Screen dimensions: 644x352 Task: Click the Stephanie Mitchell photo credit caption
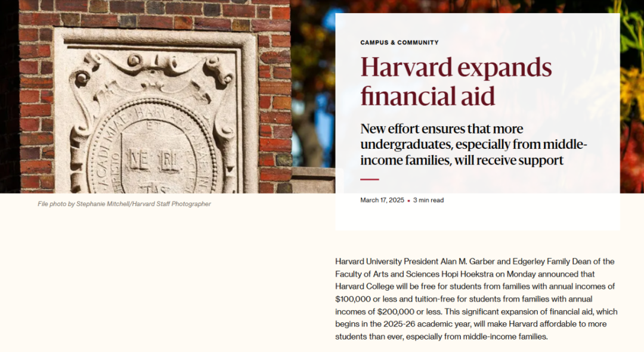click(124, 204)
